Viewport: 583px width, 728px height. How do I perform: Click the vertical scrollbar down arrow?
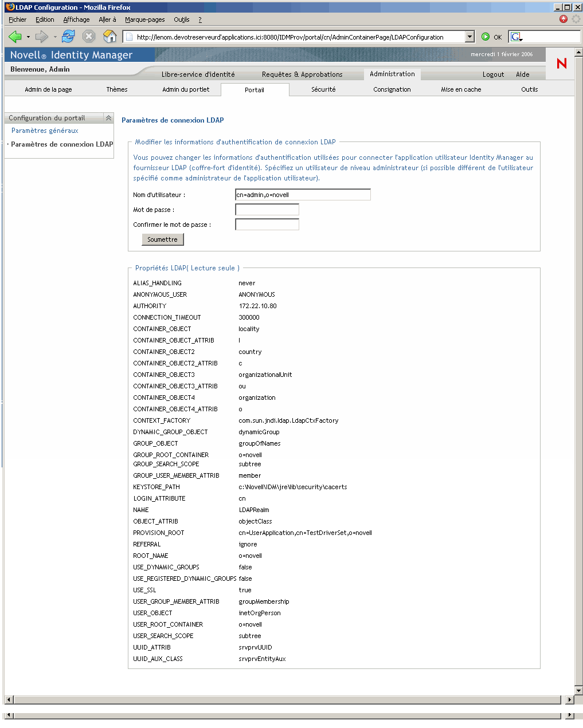(x=578, y=691)
